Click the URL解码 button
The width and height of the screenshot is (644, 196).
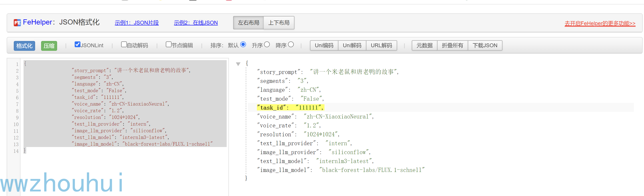pyautogui.click(x=381, y=45)
